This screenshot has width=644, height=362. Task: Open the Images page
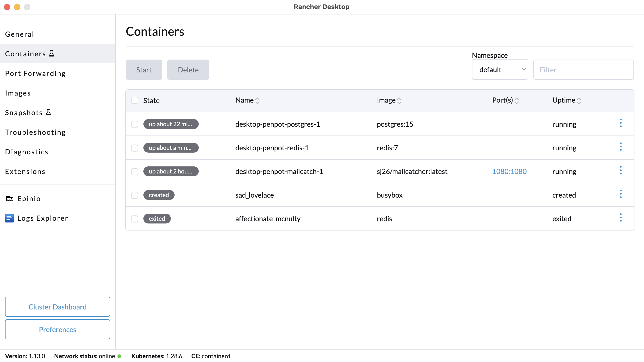coord(58,93)
